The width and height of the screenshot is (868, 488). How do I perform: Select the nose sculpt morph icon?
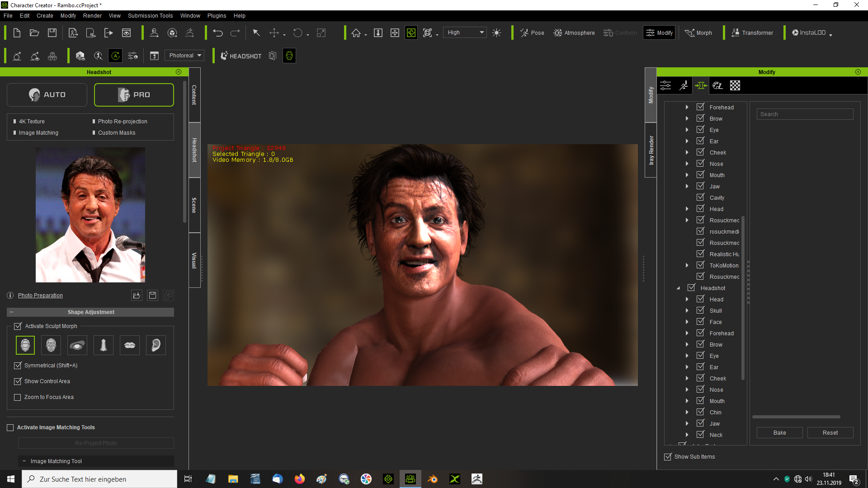pyautogui.click(x=104, y=345)
